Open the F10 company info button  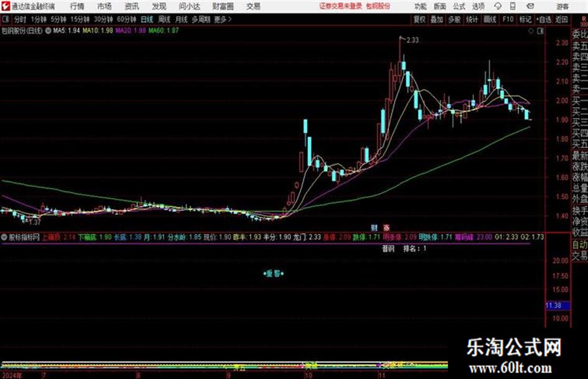point(508,19)
